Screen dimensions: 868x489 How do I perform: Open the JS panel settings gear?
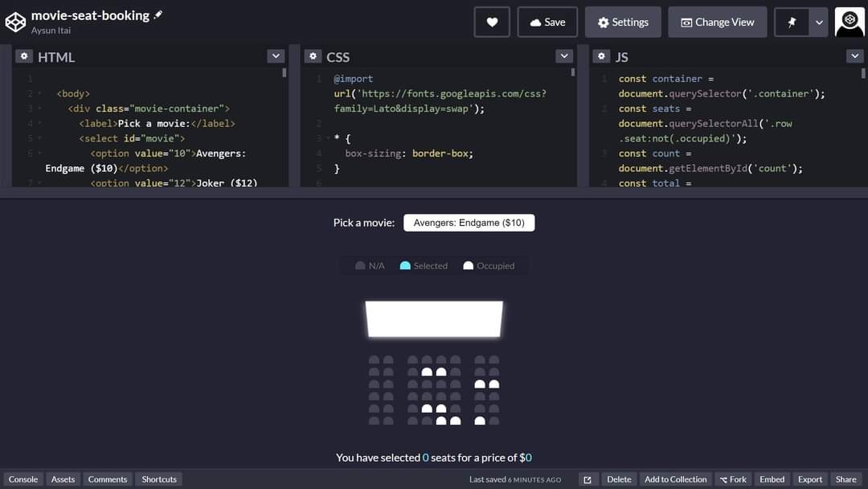(602, 56)
